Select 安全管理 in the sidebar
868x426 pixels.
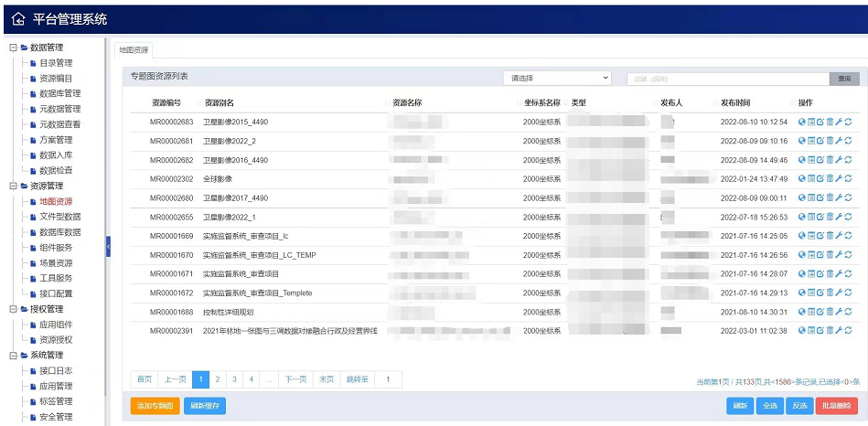point(56,417)
